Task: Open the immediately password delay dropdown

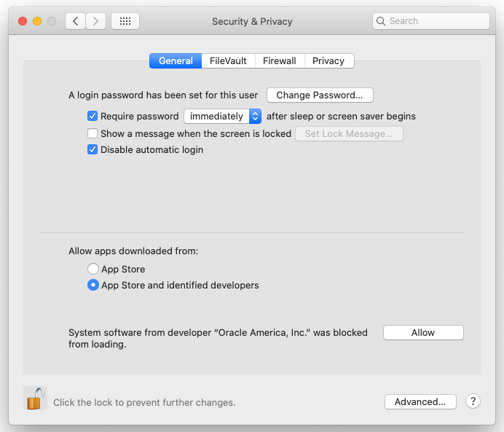Action: pos(222,116)
